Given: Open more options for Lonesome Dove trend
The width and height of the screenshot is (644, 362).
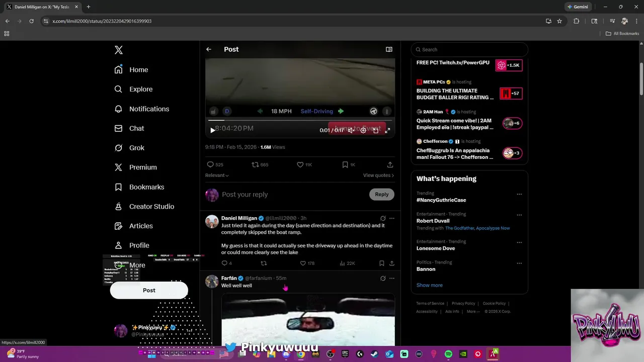Looking at the screenshot, I should [x=519, y=242].
